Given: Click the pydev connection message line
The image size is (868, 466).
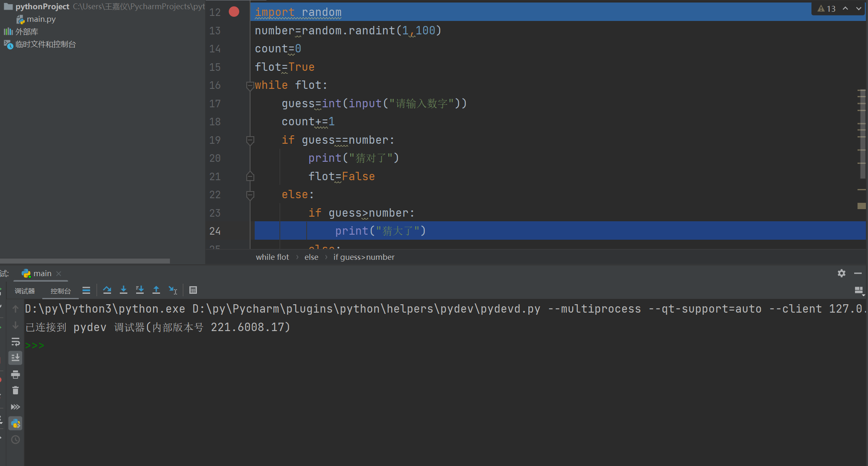Looking at the screenshot, I should pos(158,327).
